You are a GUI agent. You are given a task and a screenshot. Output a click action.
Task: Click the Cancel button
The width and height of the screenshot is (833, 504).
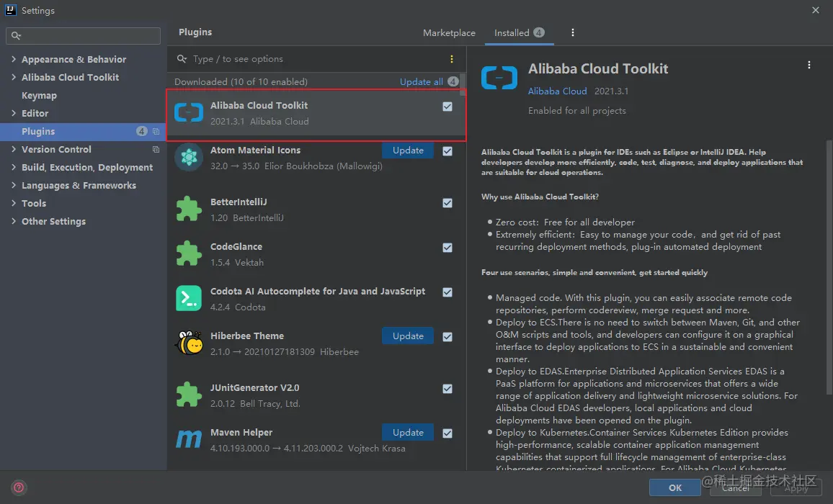735,487
